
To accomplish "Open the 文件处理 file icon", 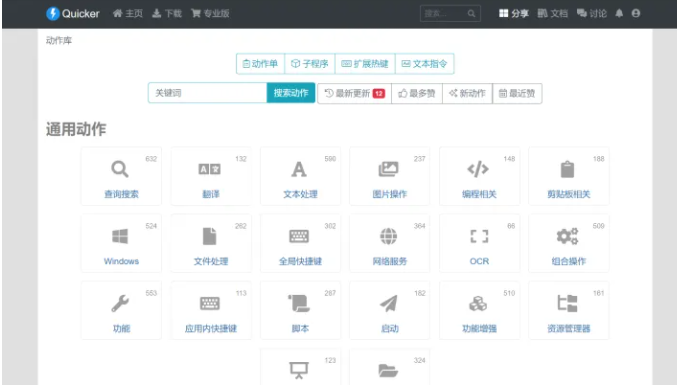I will [x=209, y=236].
